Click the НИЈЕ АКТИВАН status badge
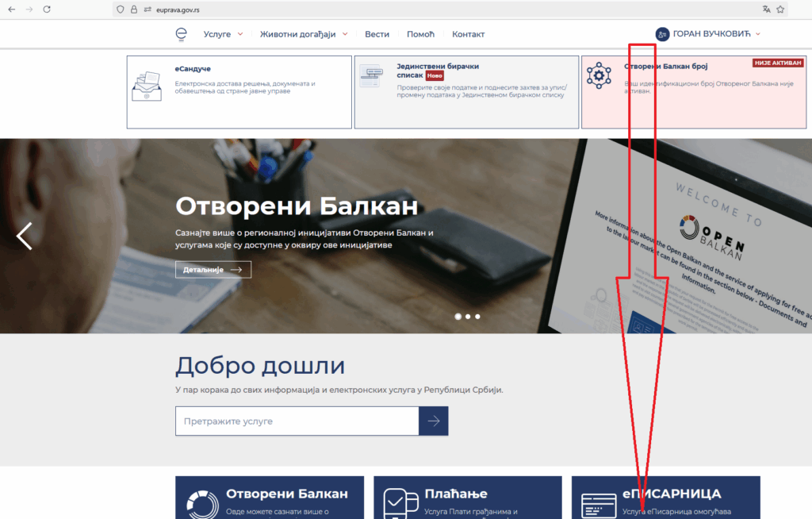812x519 pixels. [x=778, y=63]
